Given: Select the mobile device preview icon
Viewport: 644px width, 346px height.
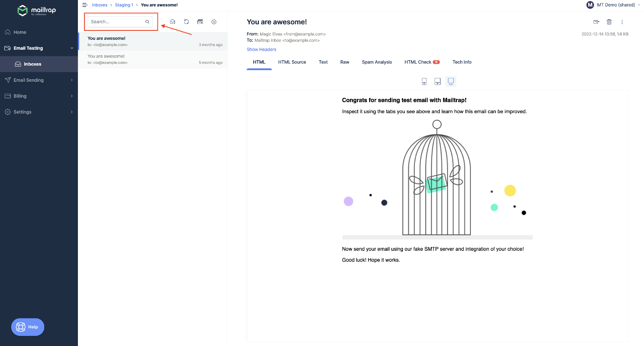Looking at the screenshot, I should pyautogui.click(x=424, y=81).
